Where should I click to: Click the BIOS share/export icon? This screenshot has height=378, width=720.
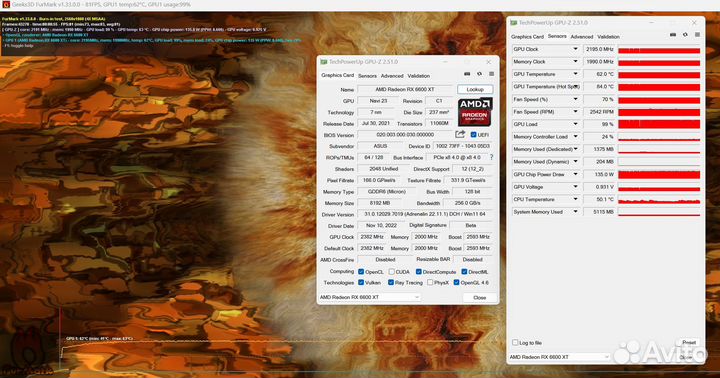click(460, 134)
